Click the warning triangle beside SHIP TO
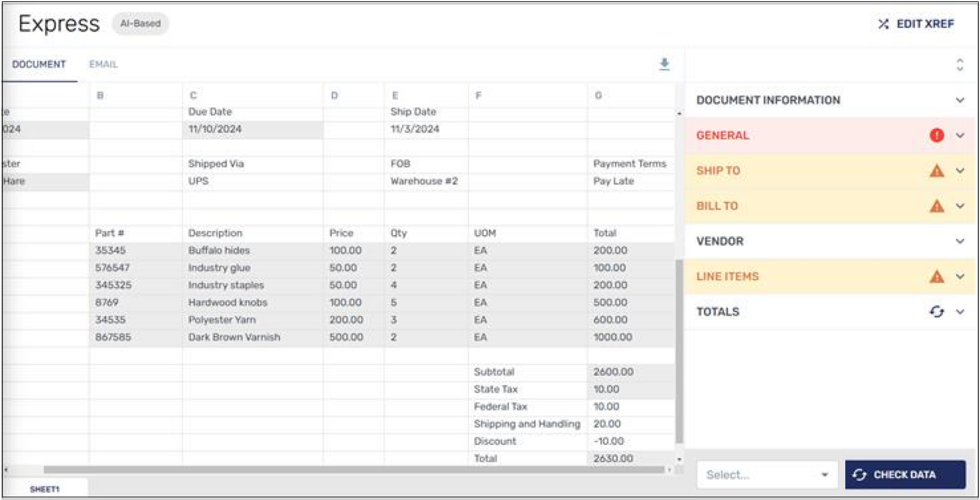This screenshot has width=980, height=500. (x=936, y=170)
